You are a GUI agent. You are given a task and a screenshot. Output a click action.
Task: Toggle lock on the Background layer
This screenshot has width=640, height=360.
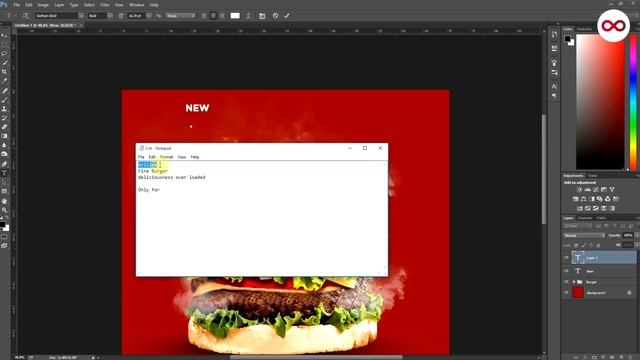[x=629, y=293]
